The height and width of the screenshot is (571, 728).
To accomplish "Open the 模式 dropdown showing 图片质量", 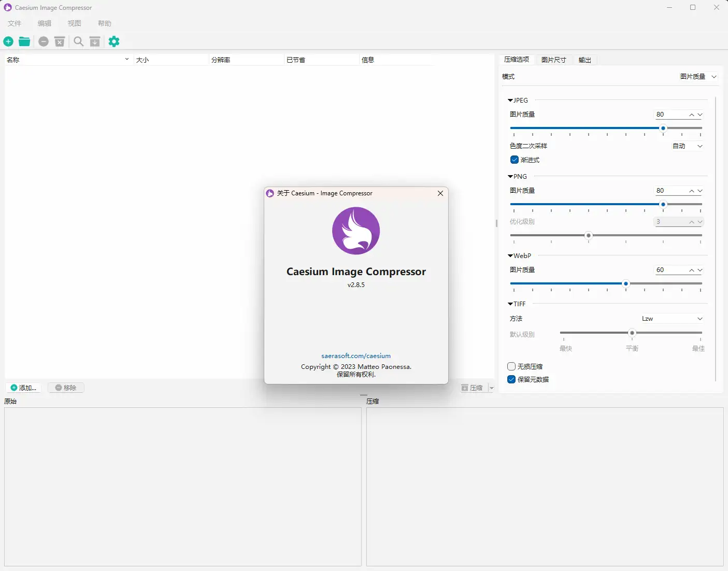I will pos(698,77).
